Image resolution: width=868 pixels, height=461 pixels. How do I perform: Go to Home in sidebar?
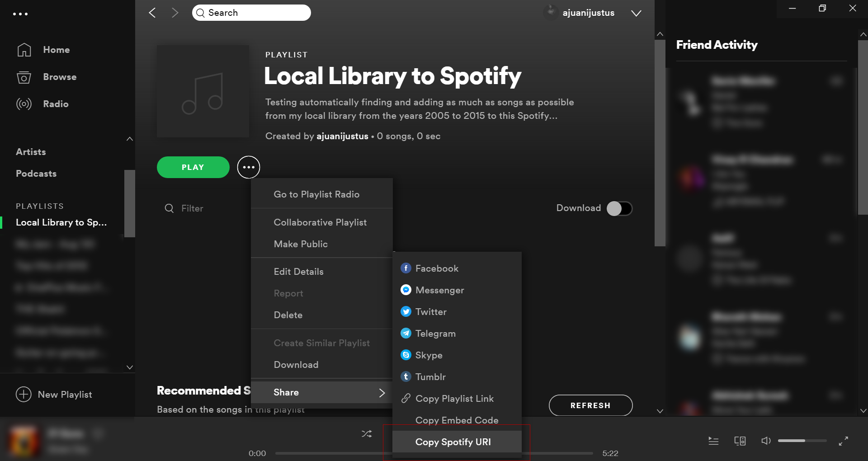(x=43, y=50)
